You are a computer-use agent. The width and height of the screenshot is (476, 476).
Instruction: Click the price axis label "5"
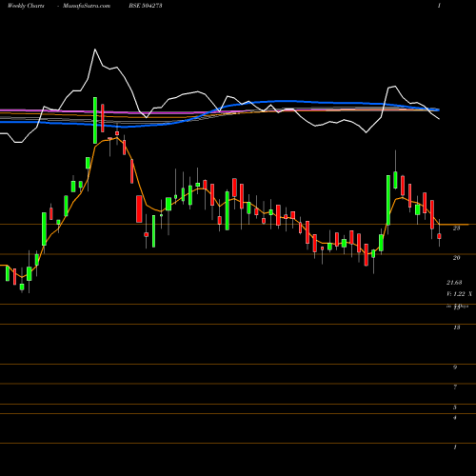(x=455, y=407)
